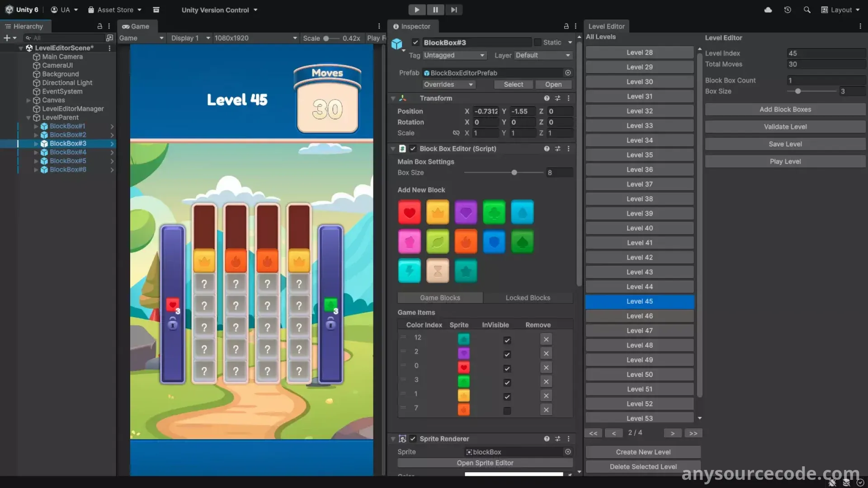Click the Play button in toolbar
Image resolution: width=868 pixels, height=488 pixels.
tap(416, 9)
